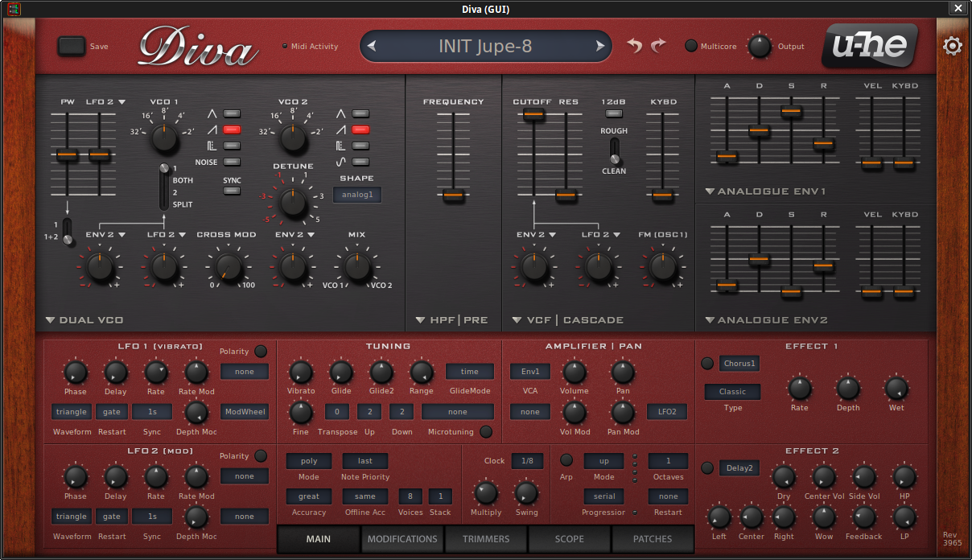The width and height of the screenshot is (972, 560).
Task: Click the Diva logo
Action: (x=199, y=47)
